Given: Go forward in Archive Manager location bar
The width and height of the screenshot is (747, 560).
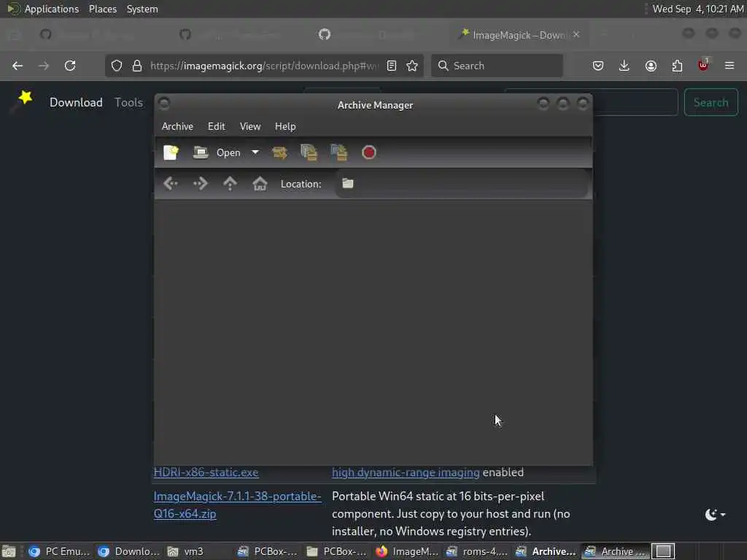Looking at the screenshot, I should coord(200,184).
